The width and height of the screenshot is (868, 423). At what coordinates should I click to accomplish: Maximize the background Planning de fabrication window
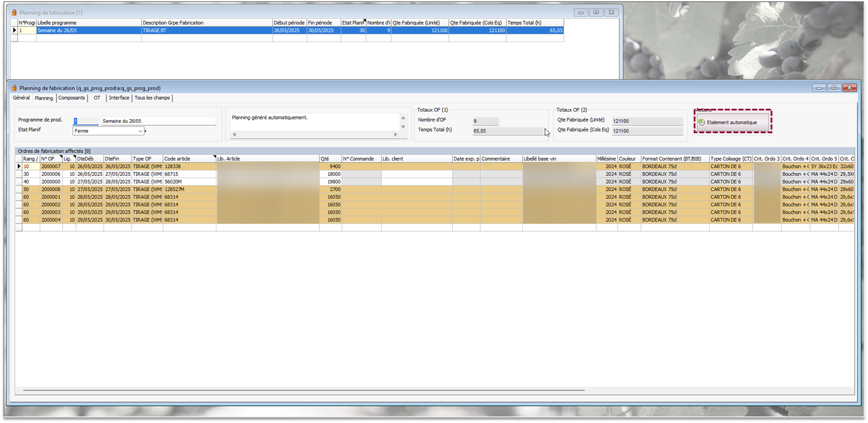[x=596, y=12]
